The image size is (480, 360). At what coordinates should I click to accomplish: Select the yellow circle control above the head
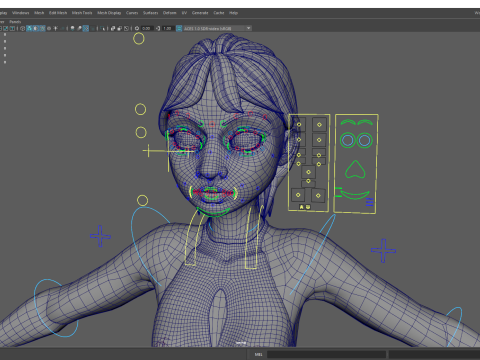[139, 39]
